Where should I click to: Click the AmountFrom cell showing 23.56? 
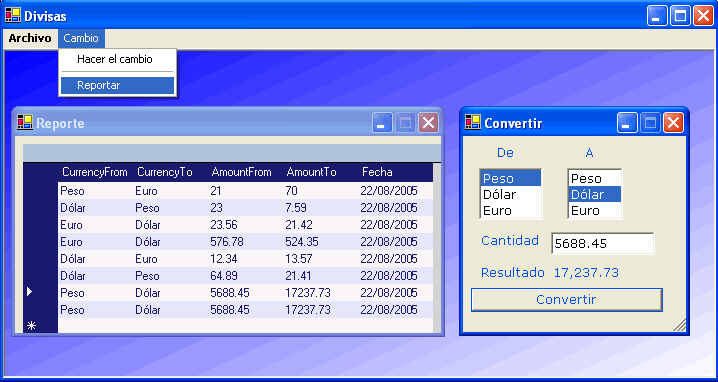click(x=245, y=224)
